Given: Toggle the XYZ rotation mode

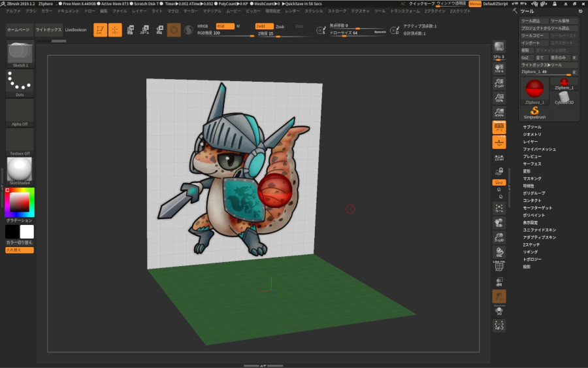Looking at the screenshot, I should pyautogui.click(x=499, y=182).
